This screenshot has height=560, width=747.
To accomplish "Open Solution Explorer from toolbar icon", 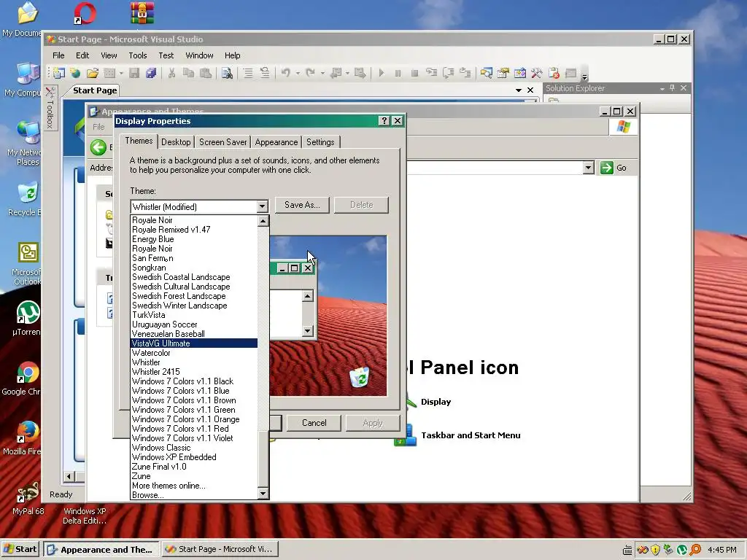I will tap(486, 73).
